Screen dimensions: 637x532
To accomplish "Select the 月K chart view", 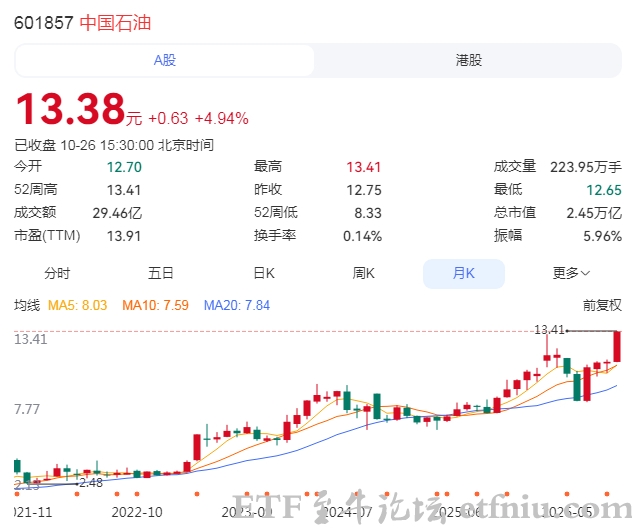I will [464, 274].
